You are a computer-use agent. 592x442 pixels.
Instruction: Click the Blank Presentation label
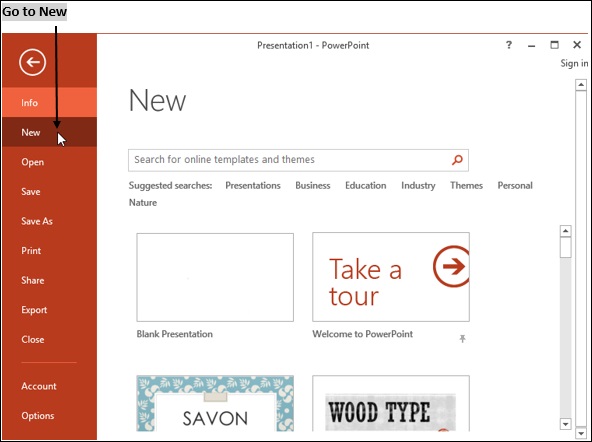point(175,334)
